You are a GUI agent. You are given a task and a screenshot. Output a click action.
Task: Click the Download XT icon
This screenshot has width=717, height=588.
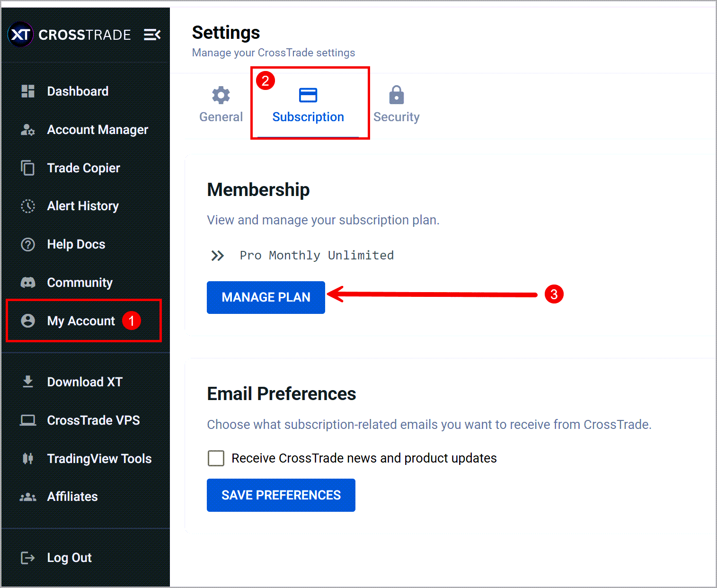point(28,382)
